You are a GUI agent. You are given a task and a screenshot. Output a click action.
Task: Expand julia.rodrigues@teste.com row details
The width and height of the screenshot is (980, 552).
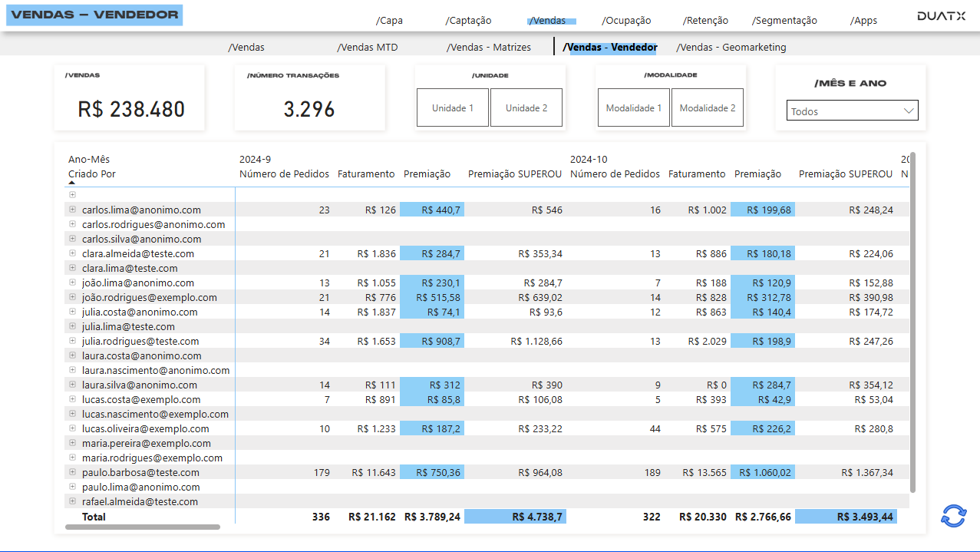[x=71, y=341]
